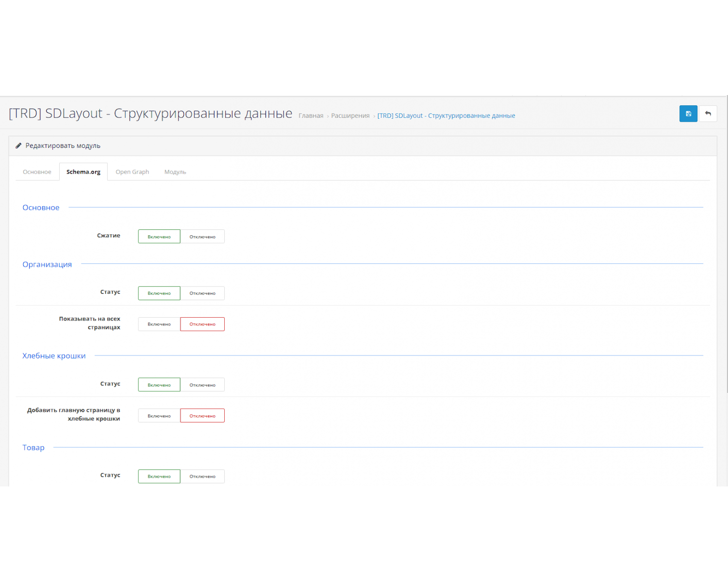Disable Статус under Организация
Screen dimensions: 728x582
click(202, 293)
